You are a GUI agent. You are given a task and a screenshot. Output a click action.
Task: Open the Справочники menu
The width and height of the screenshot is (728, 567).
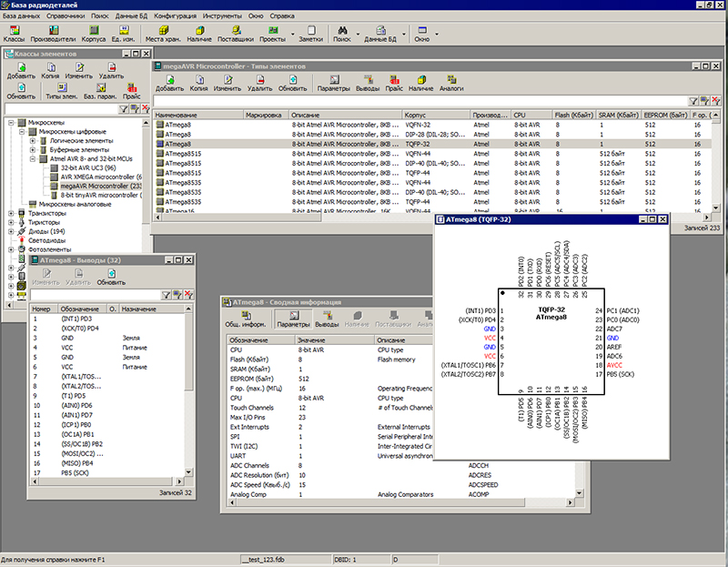[x=66, y=15]
